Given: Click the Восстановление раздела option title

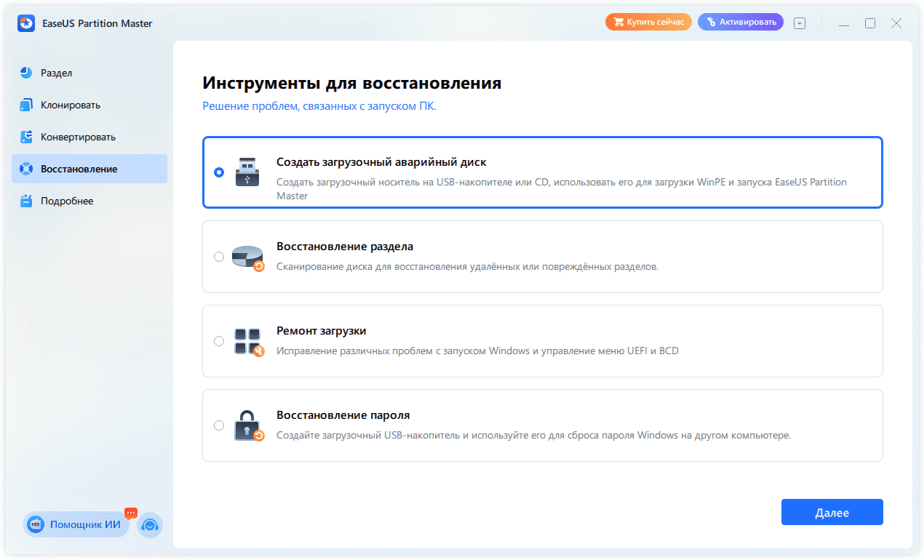Looking at the screenshot, I should coord(345,247).
